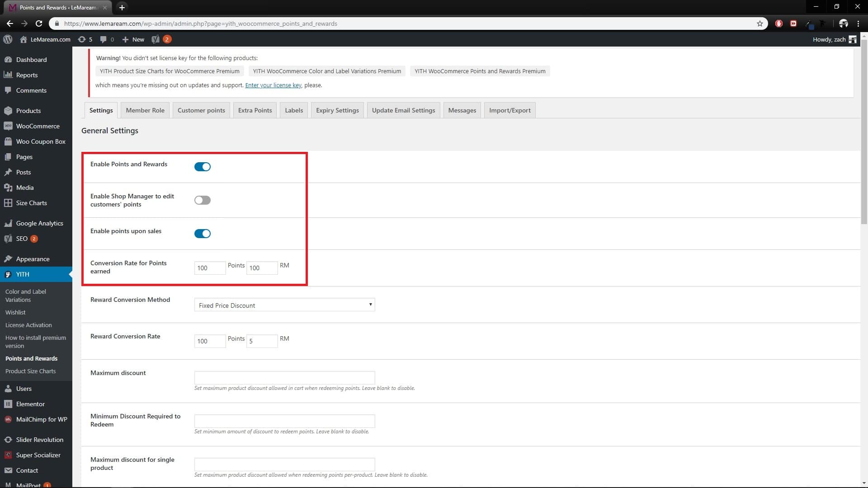Click Minimum Discount Required to Redeem field
This screenshot has height=488, width=868.
(x=284, y=421)
